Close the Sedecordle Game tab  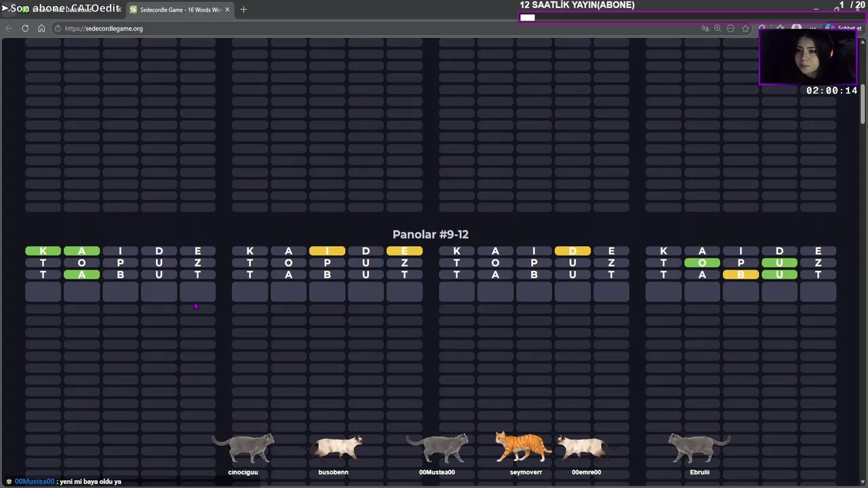tap(227, 9)
